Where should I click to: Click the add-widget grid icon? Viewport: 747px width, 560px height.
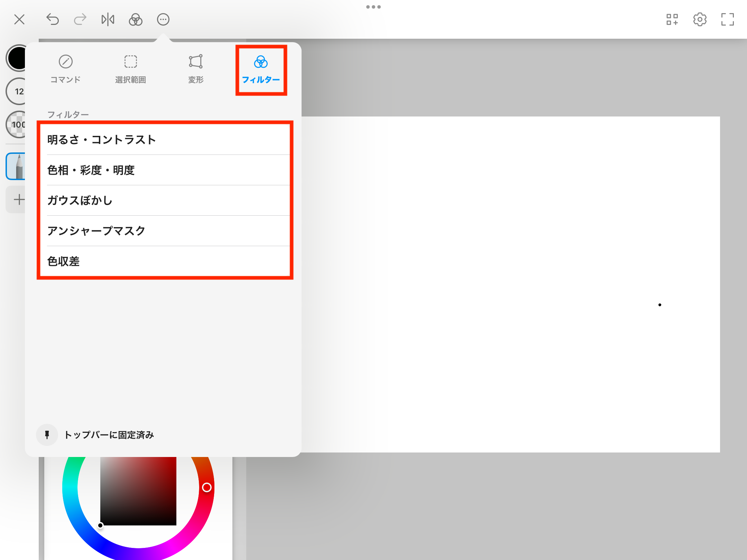[672, 19]
